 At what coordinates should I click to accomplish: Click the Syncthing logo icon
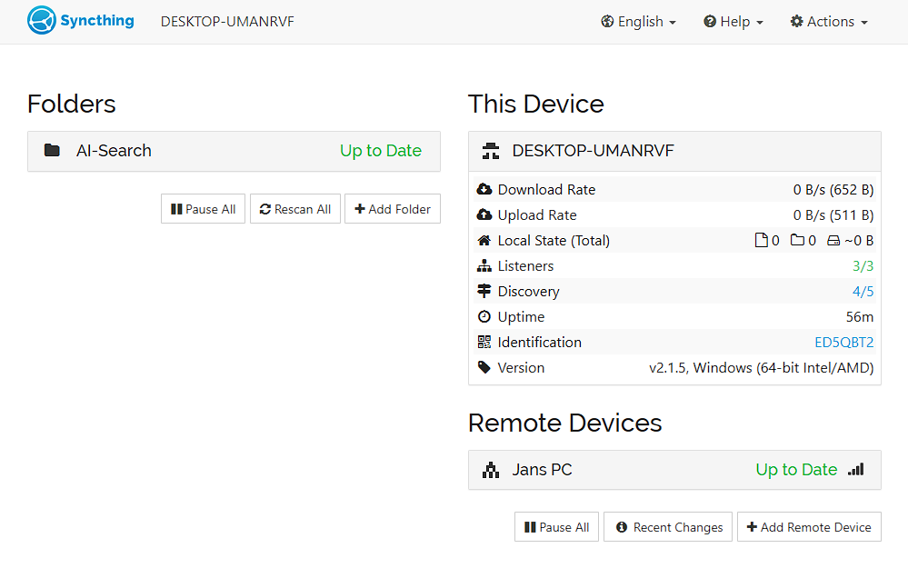point(42,20)
